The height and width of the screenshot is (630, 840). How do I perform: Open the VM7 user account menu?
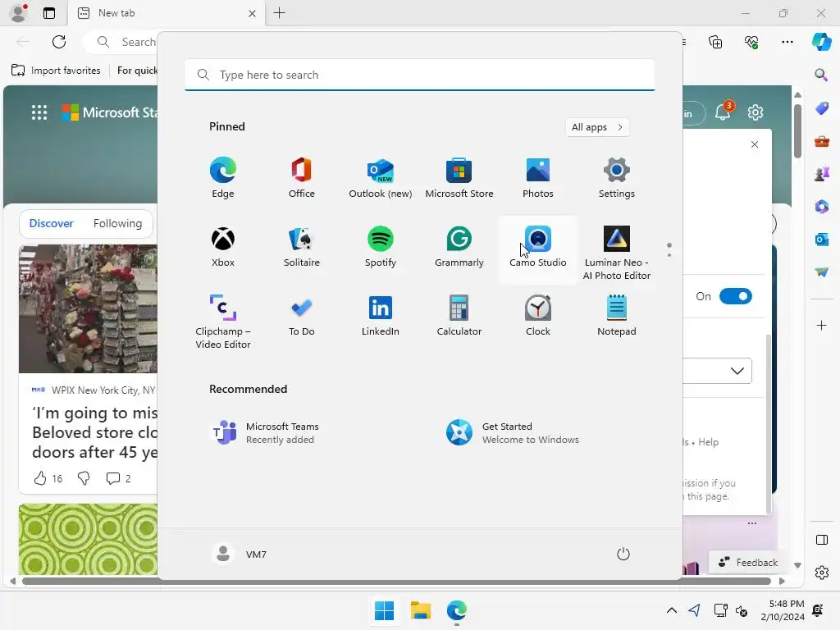[x=239, y=554]
